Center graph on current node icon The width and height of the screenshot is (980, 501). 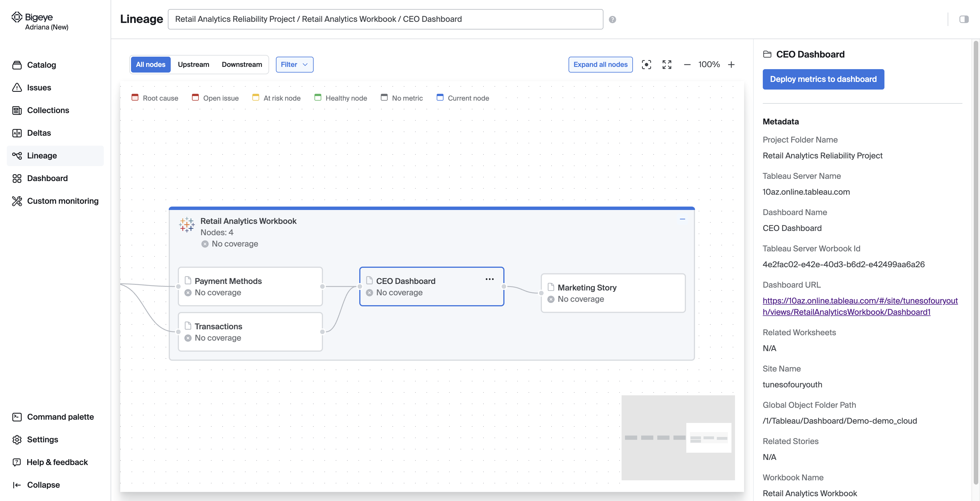click(646, 65)
